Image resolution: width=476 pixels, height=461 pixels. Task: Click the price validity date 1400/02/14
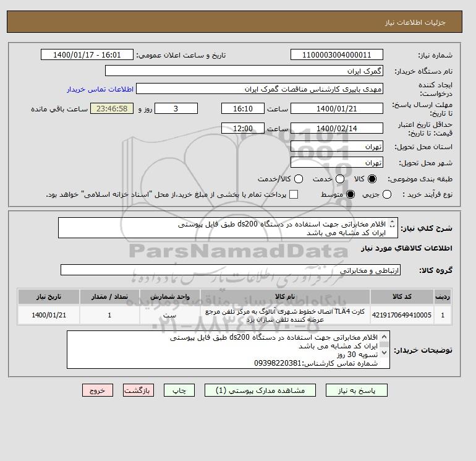(x=337, y=128)
